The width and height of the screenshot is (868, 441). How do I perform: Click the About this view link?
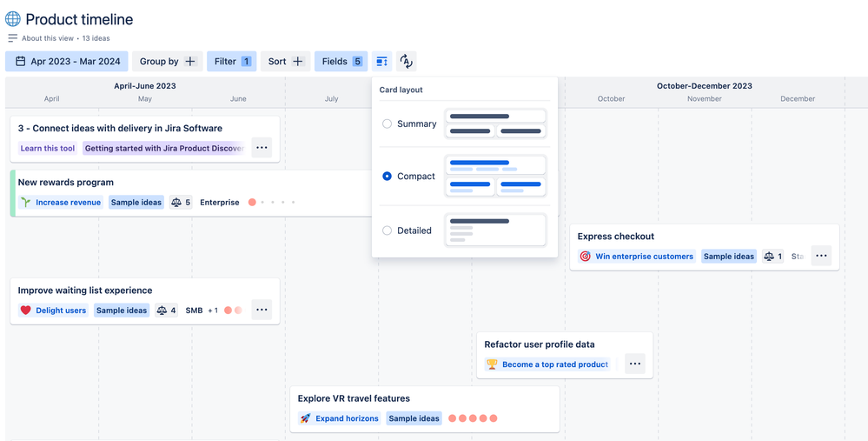pos(48,38)
